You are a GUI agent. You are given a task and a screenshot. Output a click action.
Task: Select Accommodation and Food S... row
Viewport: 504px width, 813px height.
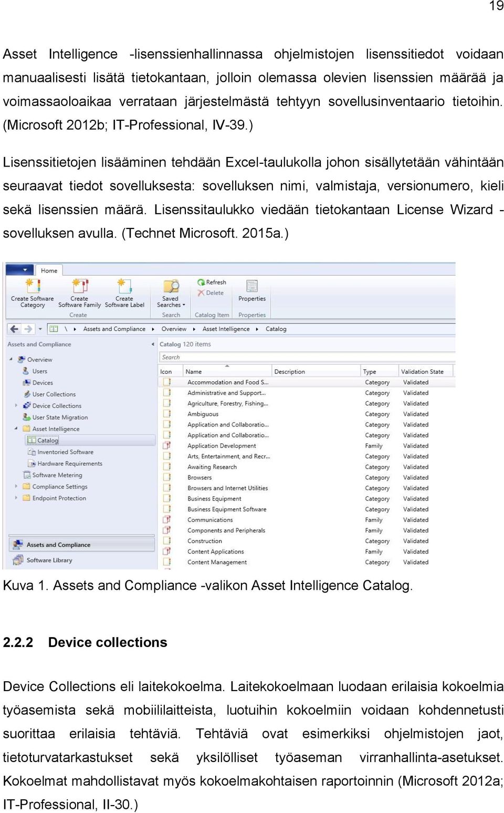tap(307, 382)
